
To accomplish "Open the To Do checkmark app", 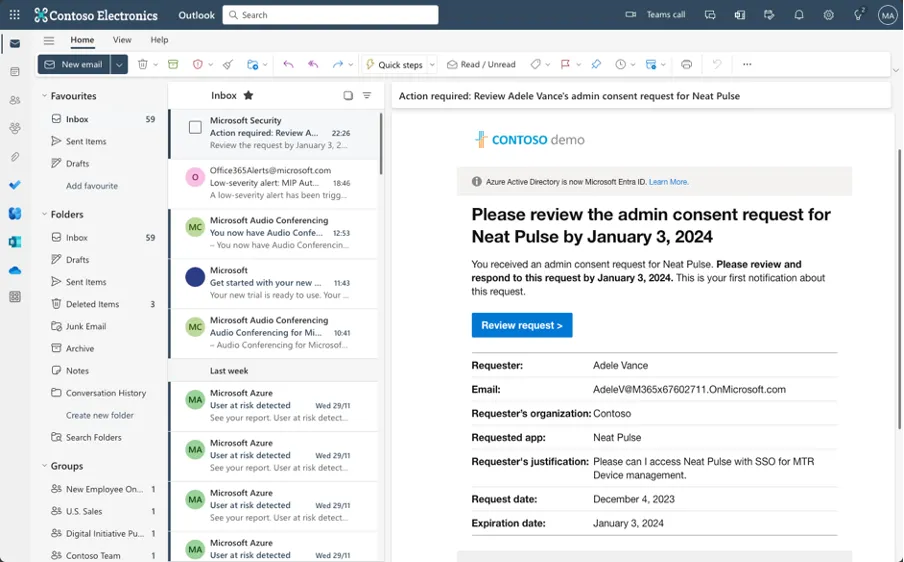I will tap(14, 185).
